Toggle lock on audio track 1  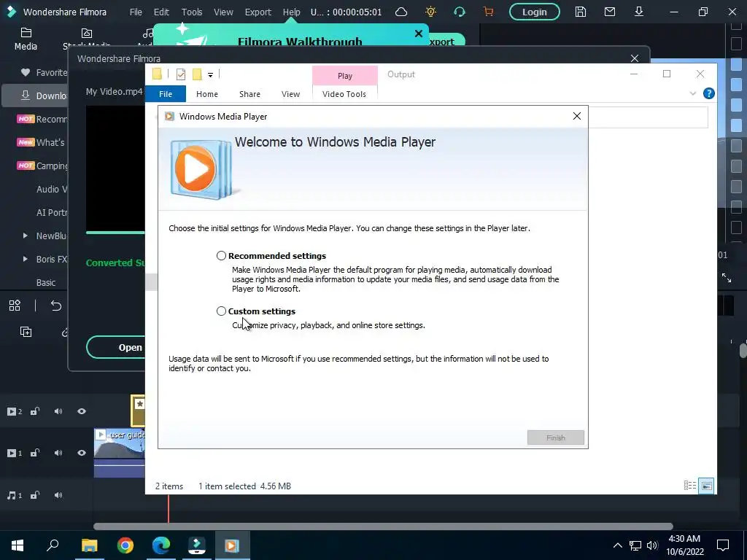(35, 495)
